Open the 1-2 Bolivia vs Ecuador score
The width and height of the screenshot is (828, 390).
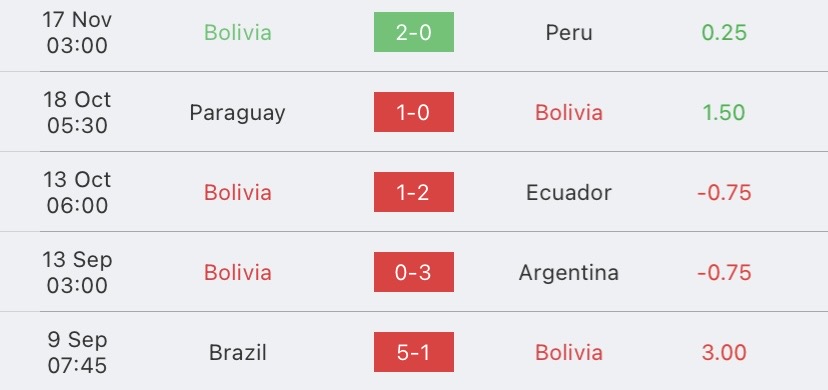pos(413,192)
